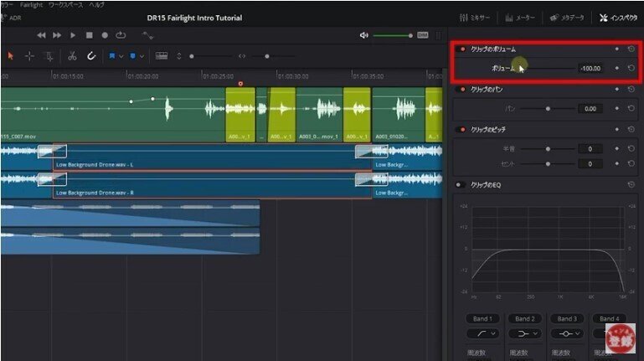Select the range crosshair tool
644x361 pixels.
tap(29, 56)
